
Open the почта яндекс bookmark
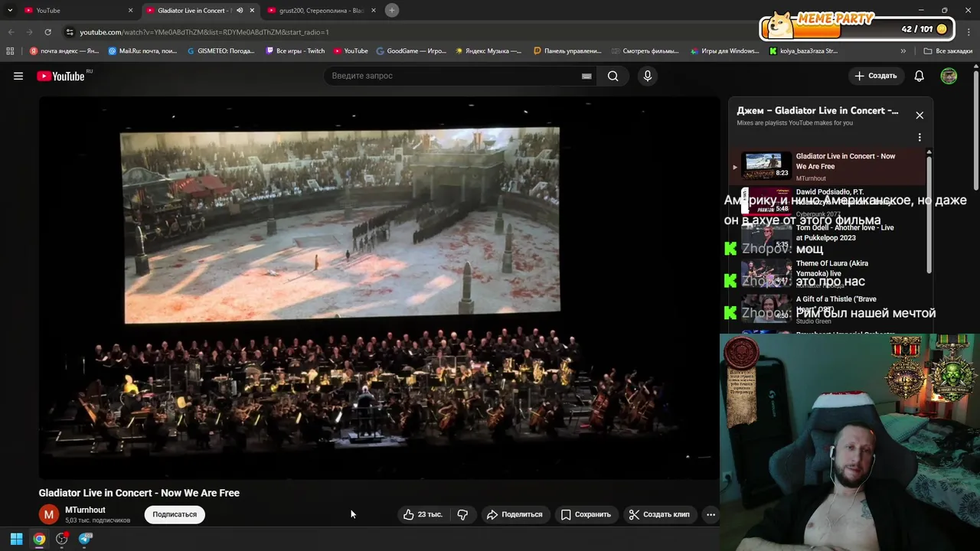coord(64,51)
